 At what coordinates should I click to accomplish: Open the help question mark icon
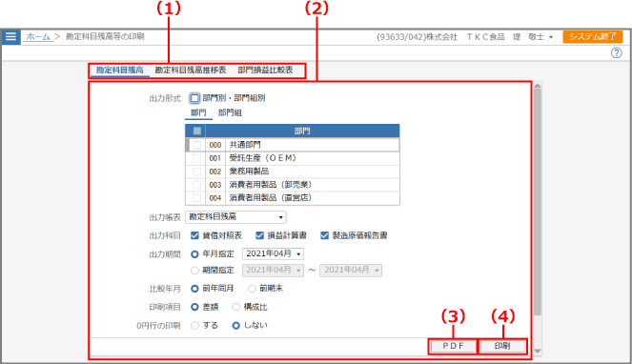(x=616, y=52)
